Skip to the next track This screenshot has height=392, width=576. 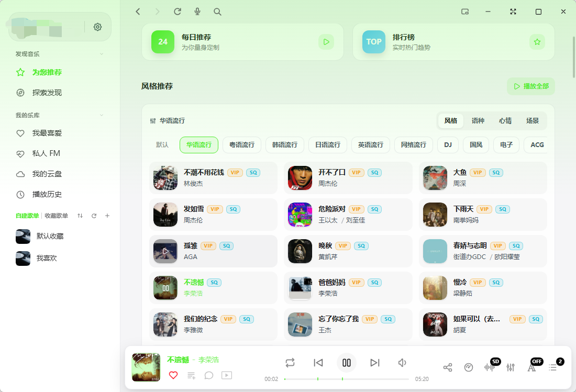[375, 363]
